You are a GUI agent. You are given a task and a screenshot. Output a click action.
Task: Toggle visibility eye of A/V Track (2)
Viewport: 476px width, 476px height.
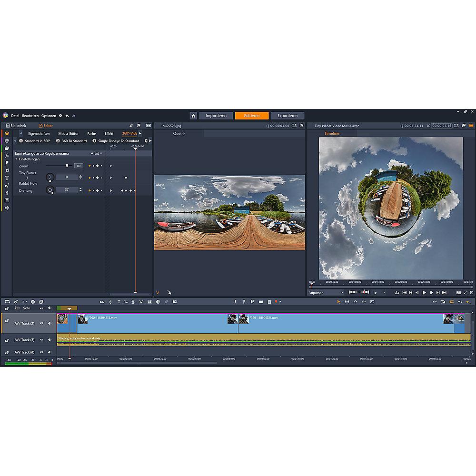tap(41, 323)
